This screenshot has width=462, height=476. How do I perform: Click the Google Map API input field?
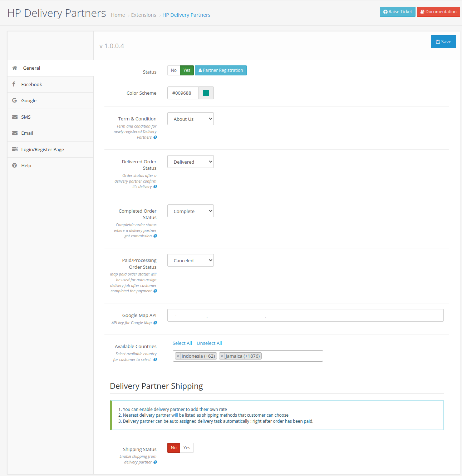click(x=305, y=315)
